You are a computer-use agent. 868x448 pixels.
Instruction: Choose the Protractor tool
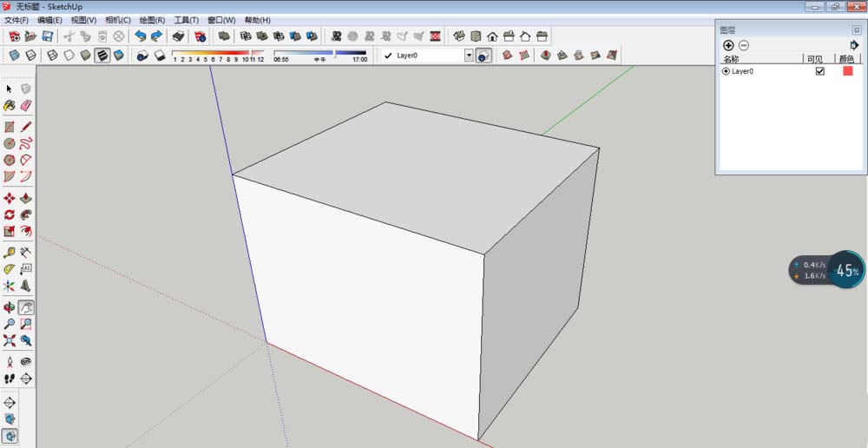[x=10, y=269]
